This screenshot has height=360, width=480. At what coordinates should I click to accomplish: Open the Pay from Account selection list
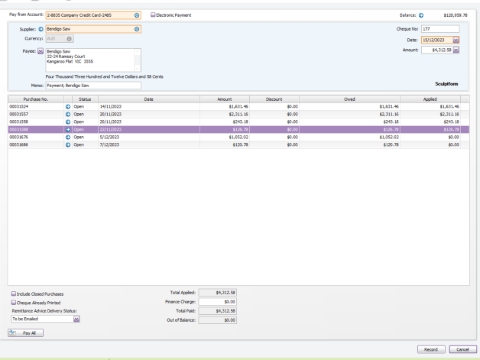[137, 15]
